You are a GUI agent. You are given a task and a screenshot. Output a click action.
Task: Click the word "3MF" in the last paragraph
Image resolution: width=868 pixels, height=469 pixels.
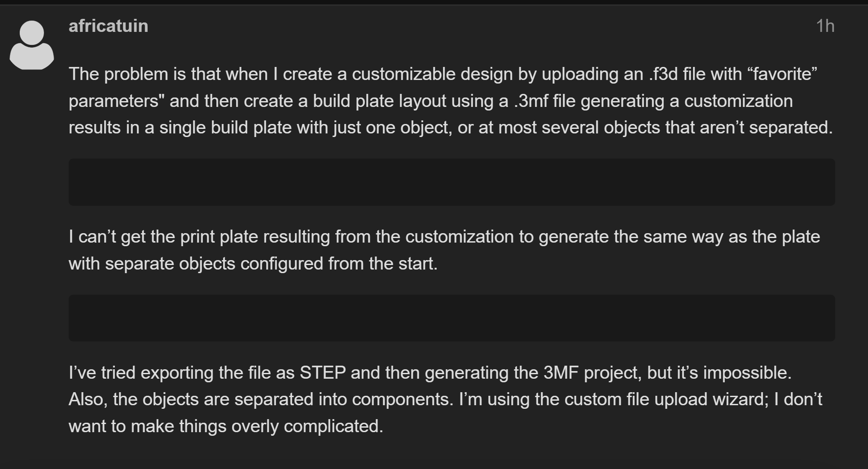[561, 373]
